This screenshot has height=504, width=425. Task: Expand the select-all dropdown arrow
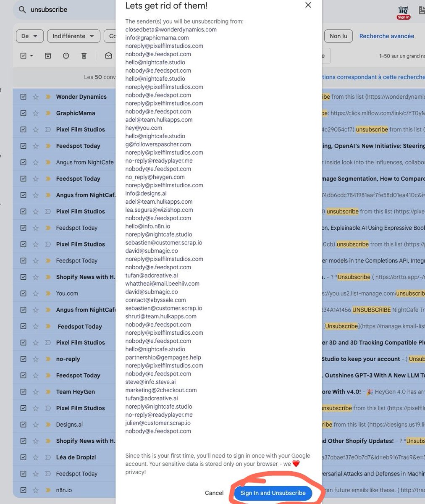(x=31, y=56)
